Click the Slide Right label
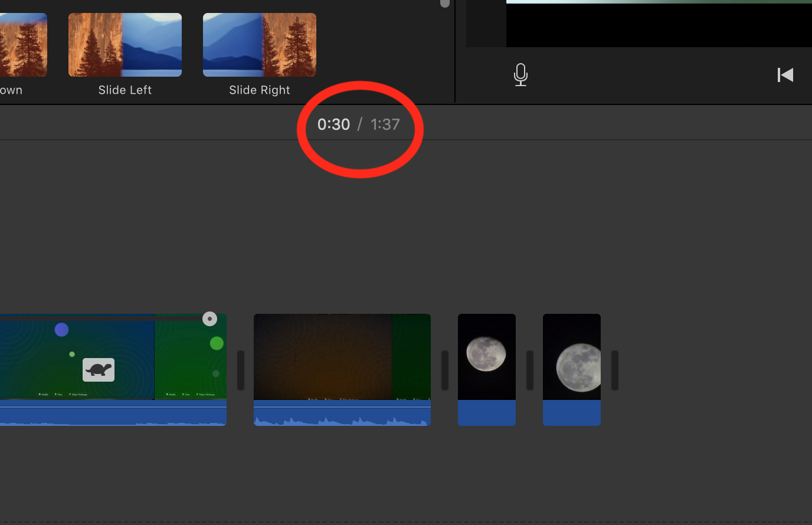812x525 pixels. tap(260, 90)
